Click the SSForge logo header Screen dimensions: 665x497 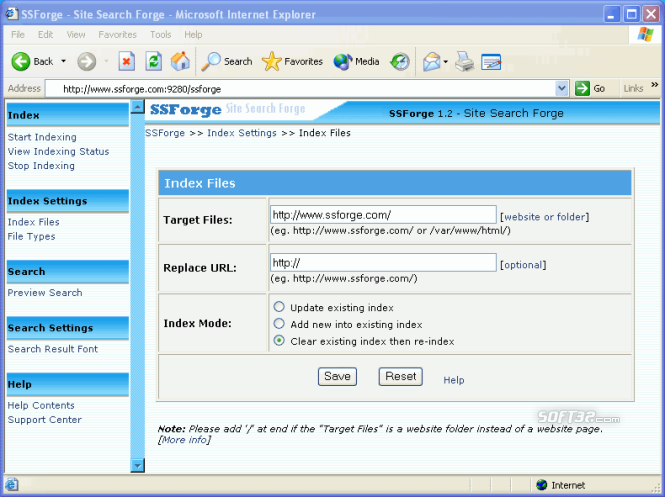pos(228,109)
